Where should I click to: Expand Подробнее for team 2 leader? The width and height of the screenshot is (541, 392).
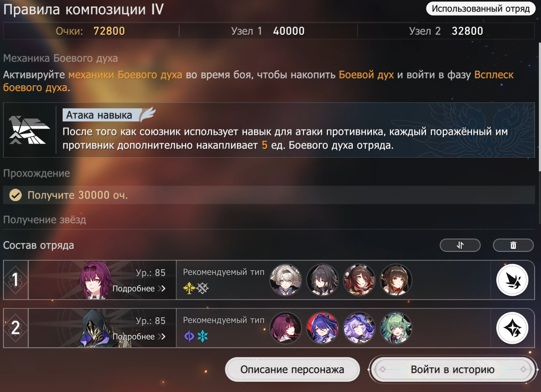point(139,336)
